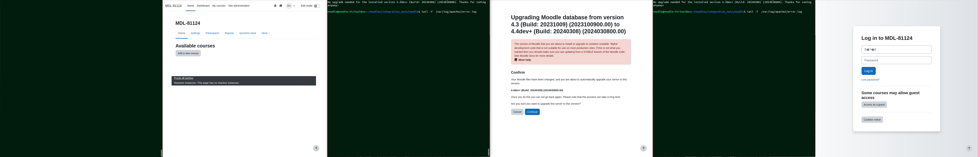The image size is (980, 157).
Task: Open Site administration in top navigation
Action: point(239,6)
